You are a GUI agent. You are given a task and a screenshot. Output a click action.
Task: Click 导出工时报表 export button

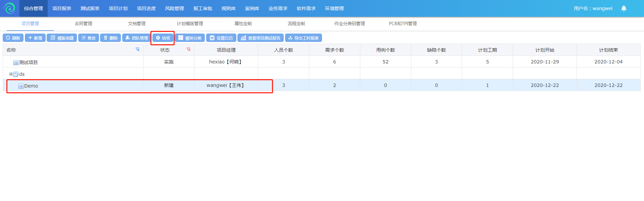pyautogui.click(x=303, y=38)
